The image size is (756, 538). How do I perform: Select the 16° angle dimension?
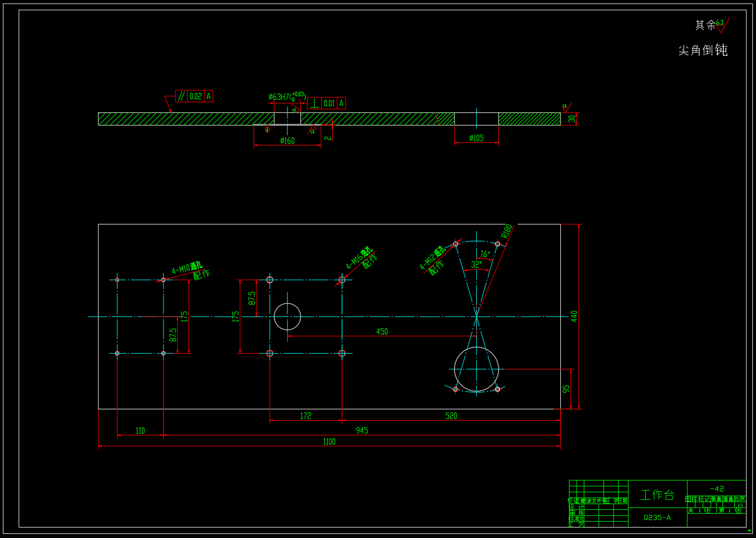coord(485,254)
